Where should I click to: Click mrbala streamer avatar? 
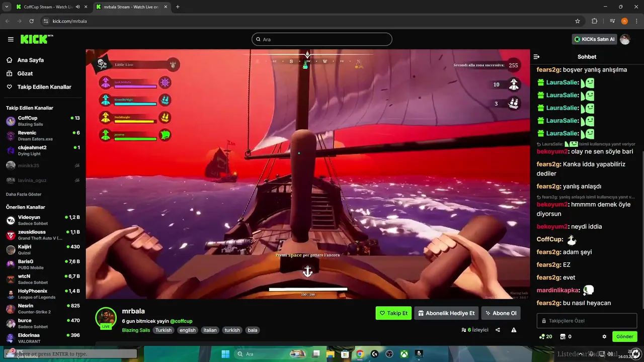coord(106,317)
